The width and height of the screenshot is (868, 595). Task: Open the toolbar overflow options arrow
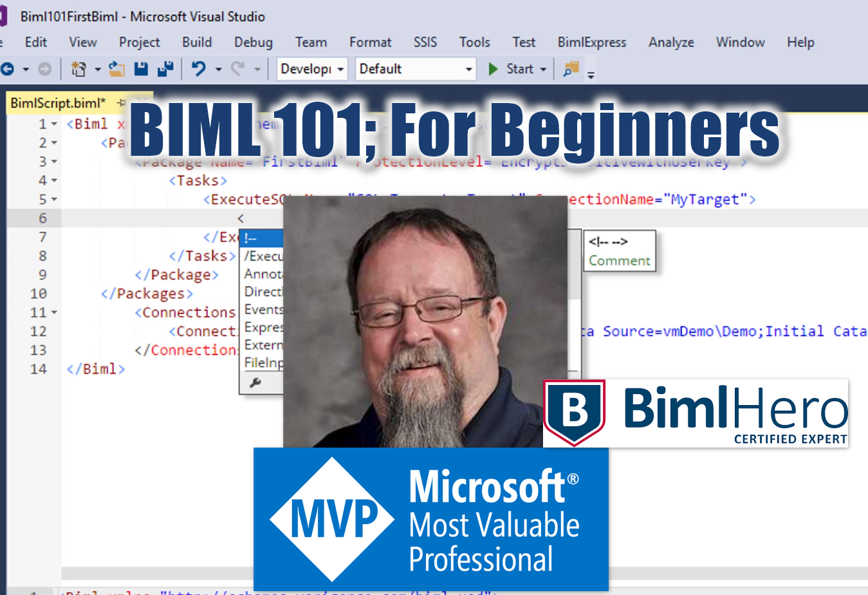pos(591,75)
